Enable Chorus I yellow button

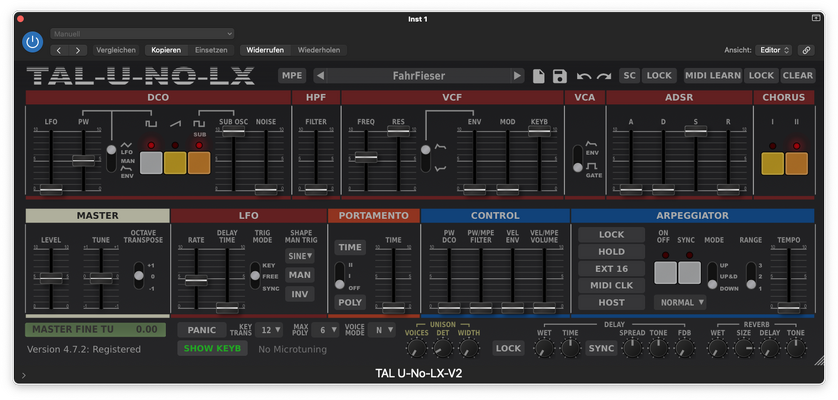(772, 164)
